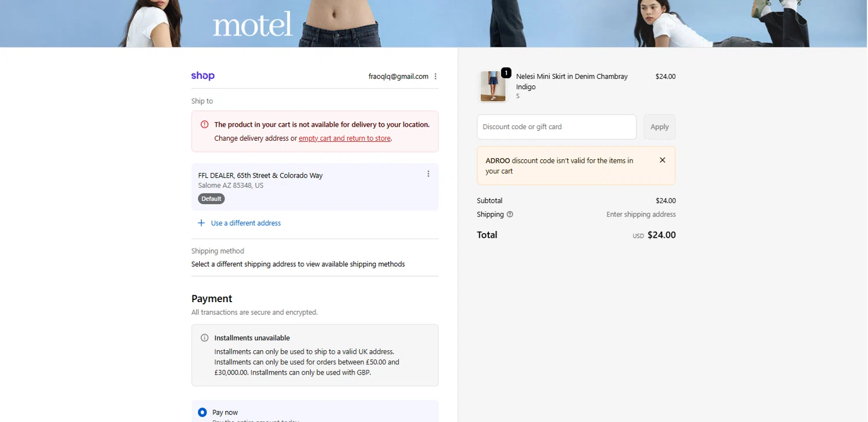
Task: Open account options menu beside email
Action: [x=435, y=76]
